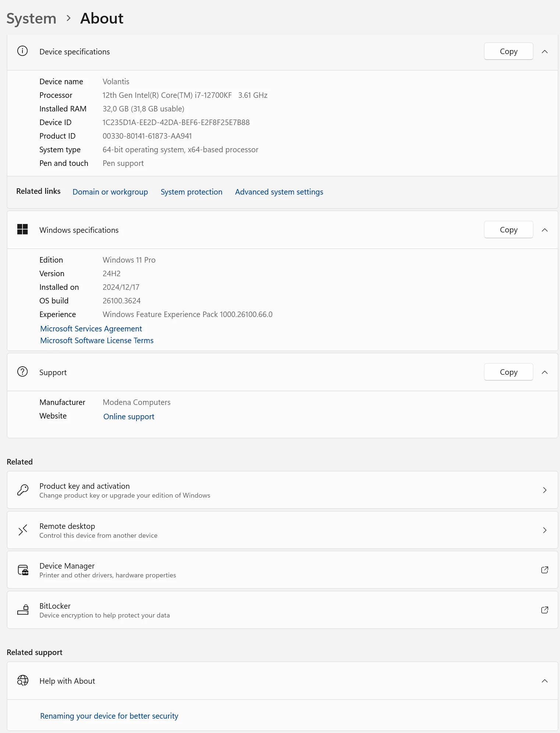Screen dimensions: 560x733
Task: Collapse the Windows specifications section
Action: tap(545, 230)
